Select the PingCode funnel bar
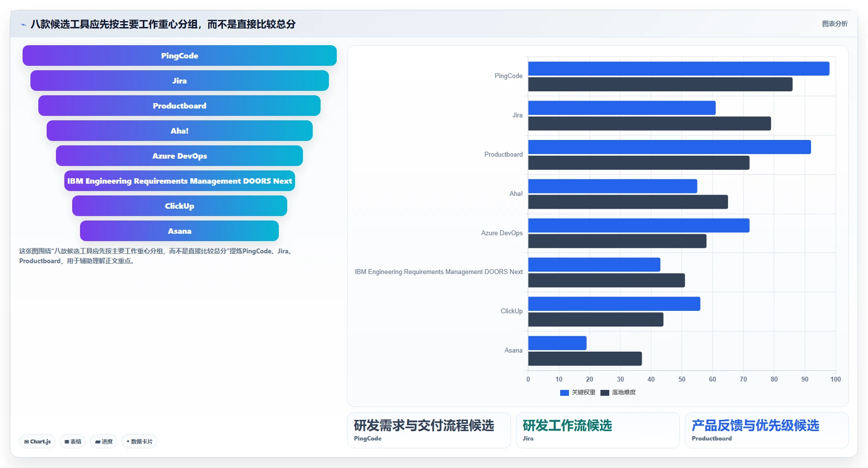Image resolution: width=868 pixels, height=468 pixels. pos(180,55)
